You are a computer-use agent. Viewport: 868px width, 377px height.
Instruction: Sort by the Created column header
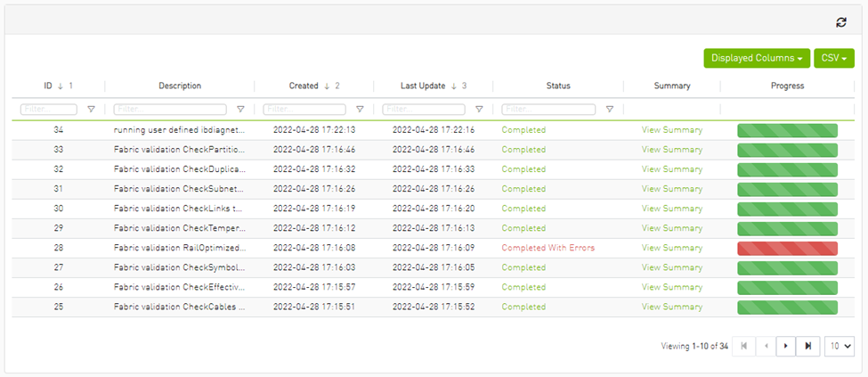tap(304, 86)
